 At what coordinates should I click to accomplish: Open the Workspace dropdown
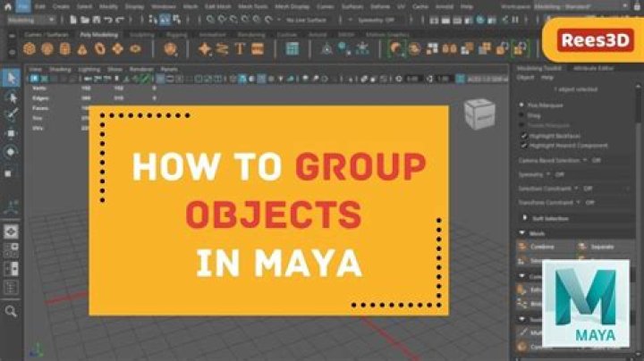point(580,6)
